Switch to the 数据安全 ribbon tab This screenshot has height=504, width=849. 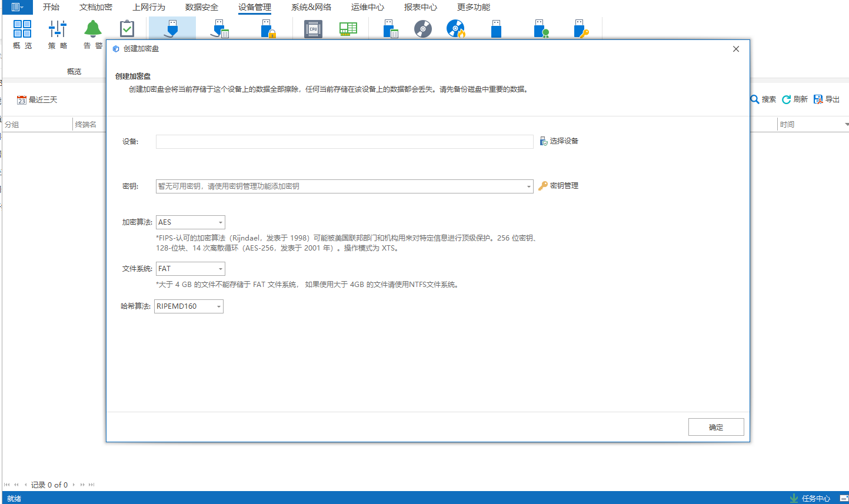point(202,7)
